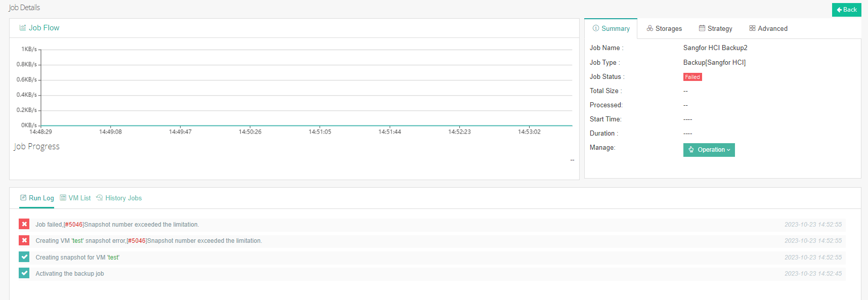Click the Run Log edit icon
The image size is (868, 300).
[x=23, y=198]
